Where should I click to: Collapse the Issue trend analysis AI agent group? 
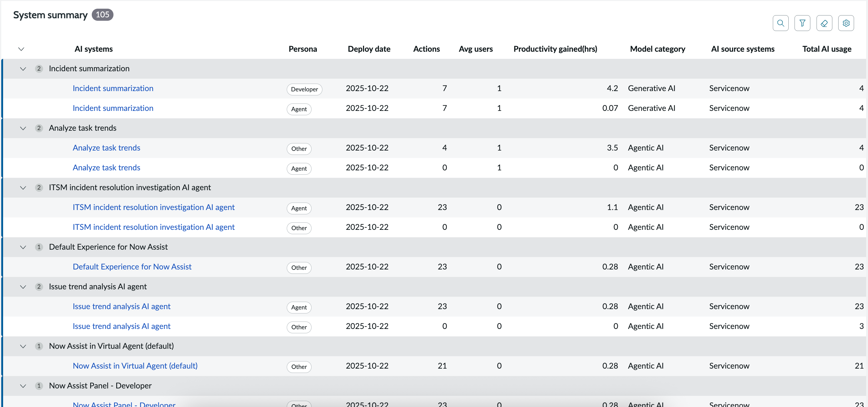click(23, 287)
